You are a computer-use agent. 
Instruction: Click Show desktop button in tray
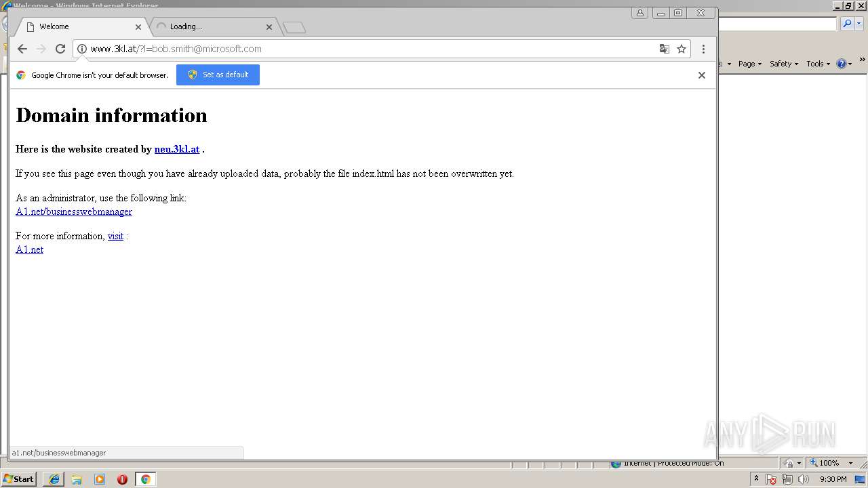861,479
